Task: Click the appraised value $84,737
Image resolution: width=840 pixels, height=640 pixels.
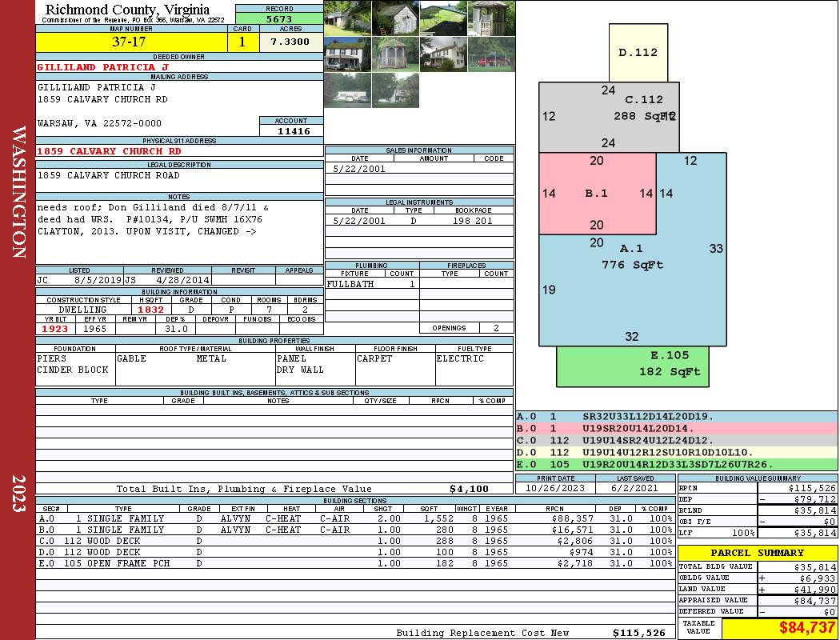Action: pos(815,601)
